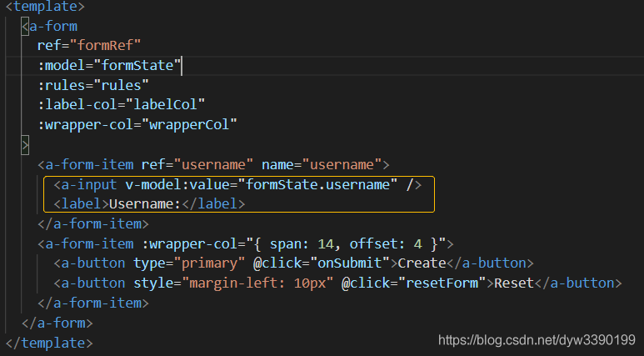This screenshot has height=356, width=644.
Task: Open the blog.csdn.net watermark URL
Action: [x=537, y=340]
